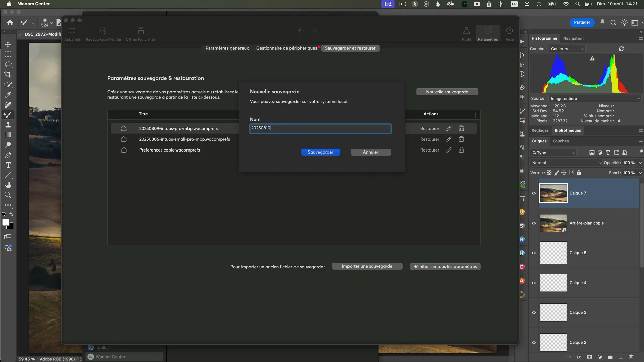
Task: Open the Source Image entière dropdown
Action: [595, 99]
